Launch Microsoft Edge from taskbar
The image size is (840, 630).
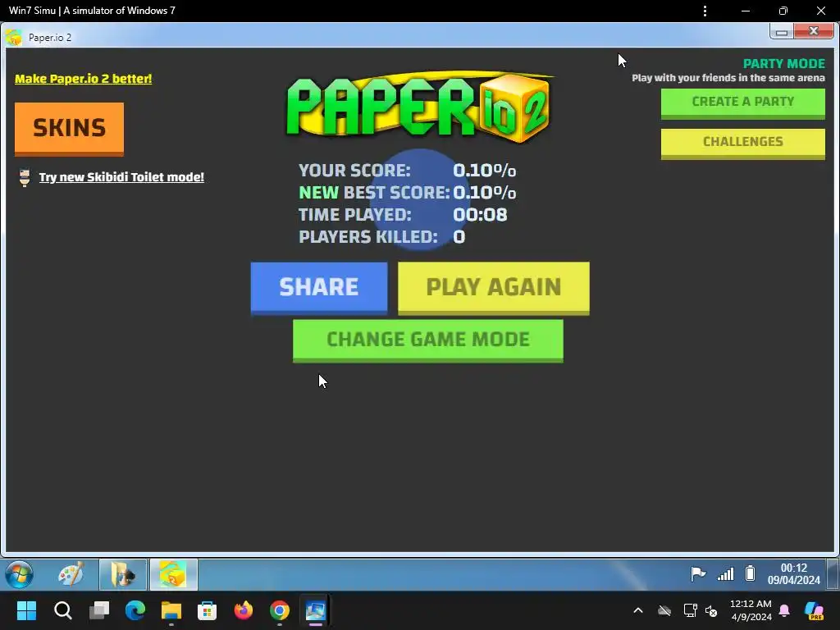[135, 610]
